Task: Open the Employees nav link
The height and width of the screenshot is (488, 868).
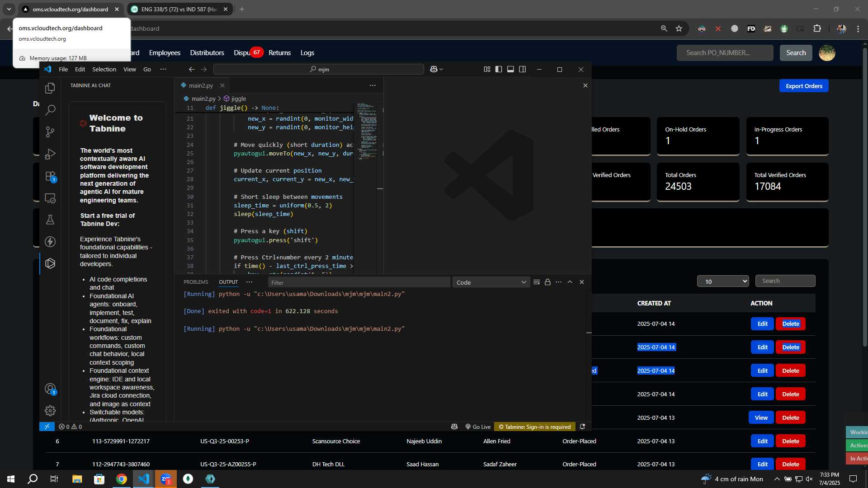Action: click(x=165, y=53)
